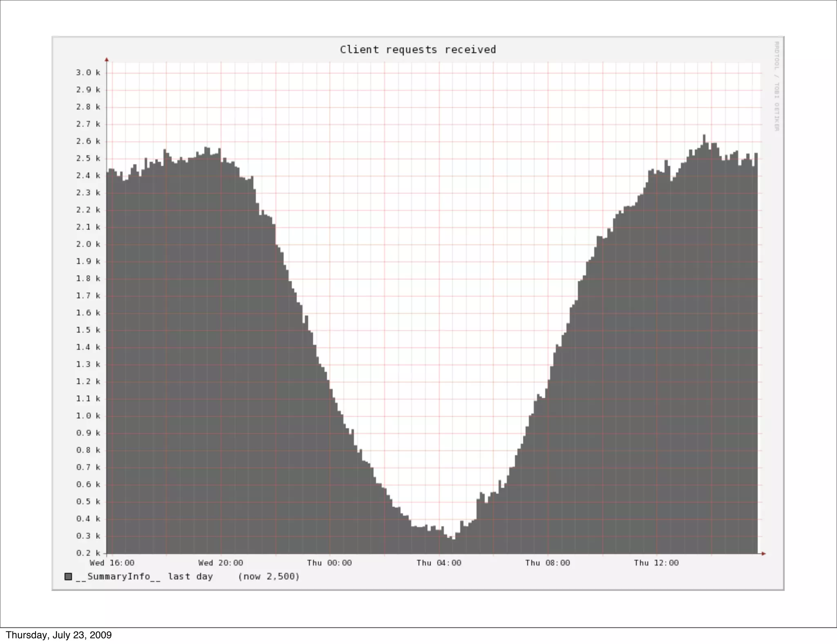
Task: Click the 'Wed 16:00' x-axis label
Action: [112, 563]
